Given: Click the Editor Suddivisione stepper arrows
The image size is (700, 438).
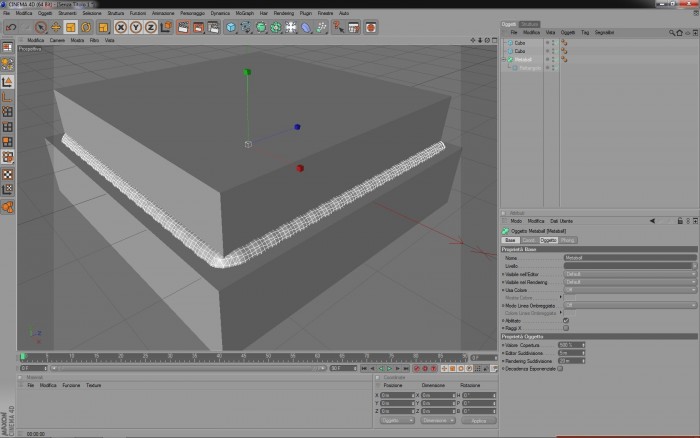Looking at the screenshot, I should click(x=583, y=353).
